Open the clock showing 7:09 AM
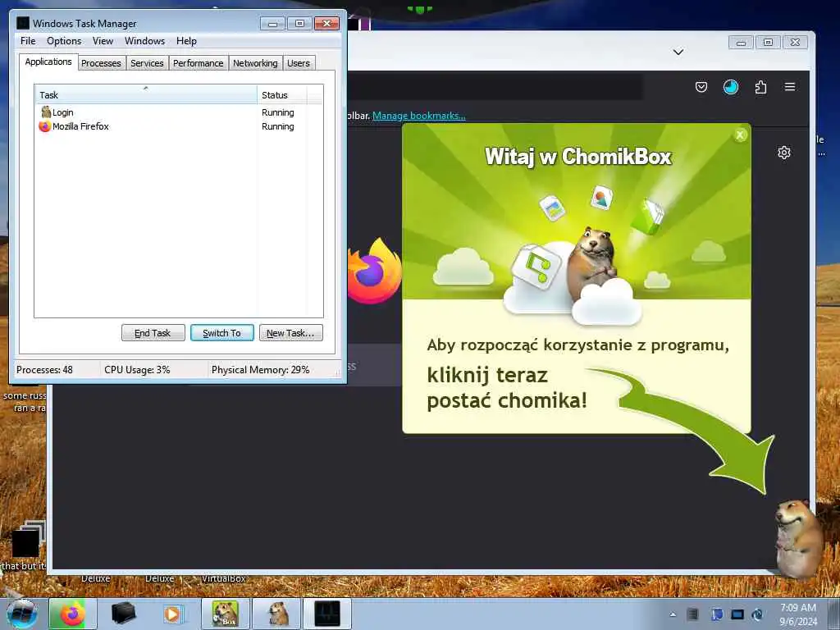 click(x=797, y=614)
